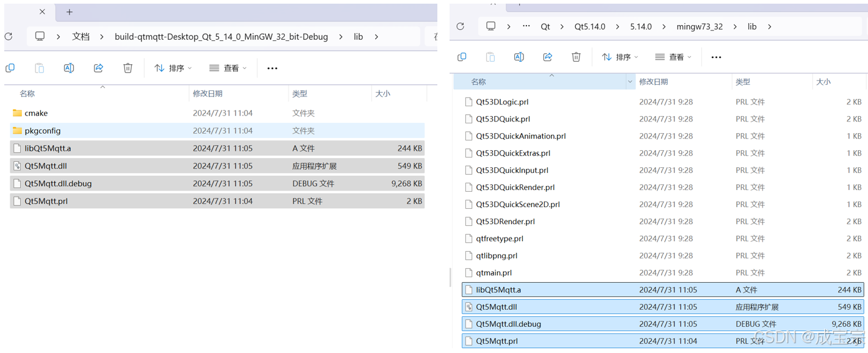Sort by 名称 column in left window
Image resolution: width=868 pixels, height=353 pixels.
(27, 93)
